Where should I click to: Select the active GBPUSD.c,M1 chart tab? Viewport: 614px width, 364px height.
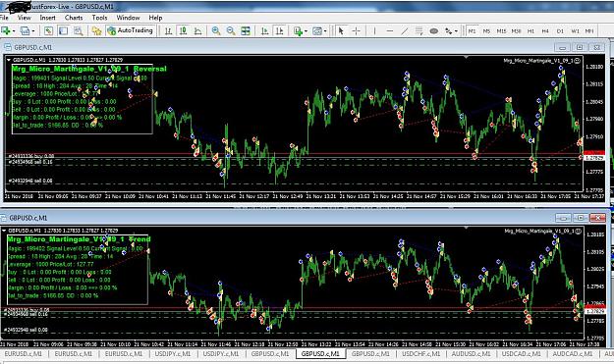point(320,354)
